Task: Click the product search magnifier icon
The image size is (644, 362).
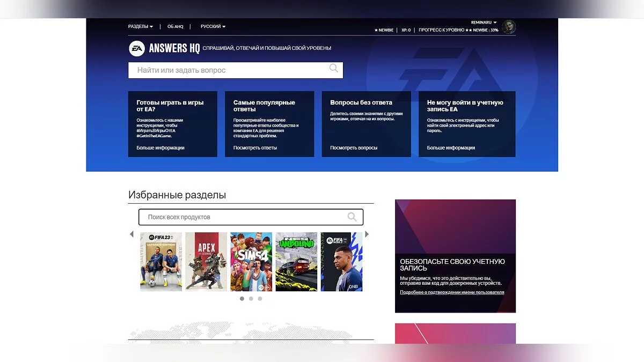Action: [352, 217]
